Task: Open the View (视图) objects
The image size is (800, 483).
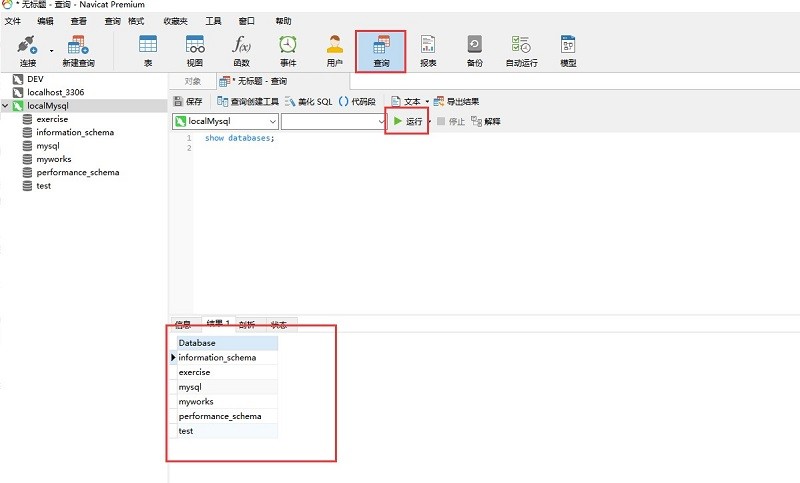Action: (x=195, y=51)
